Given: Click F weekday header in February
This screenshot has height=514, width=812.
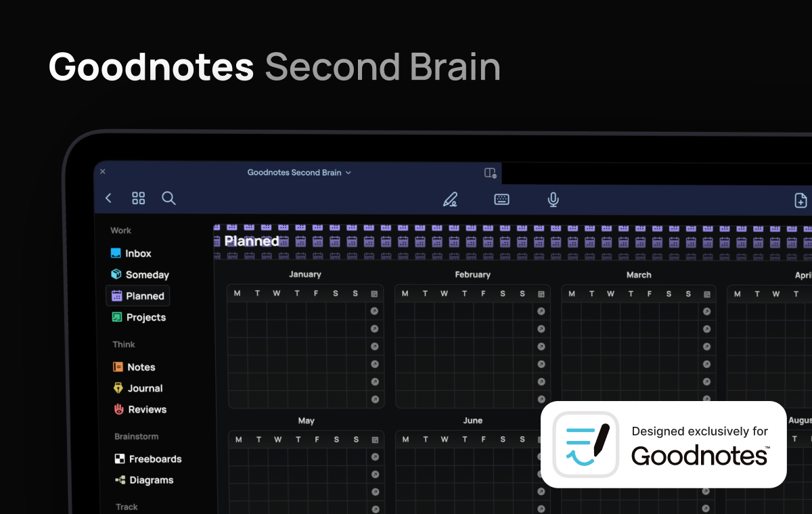Looking at the screenshot, I should point(483,294).
